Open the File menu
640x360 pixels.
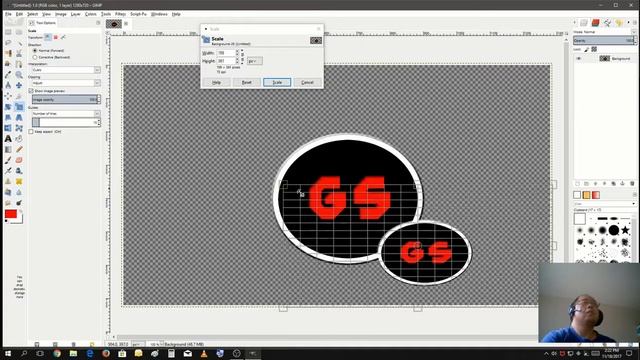click(x=8, y=14)
